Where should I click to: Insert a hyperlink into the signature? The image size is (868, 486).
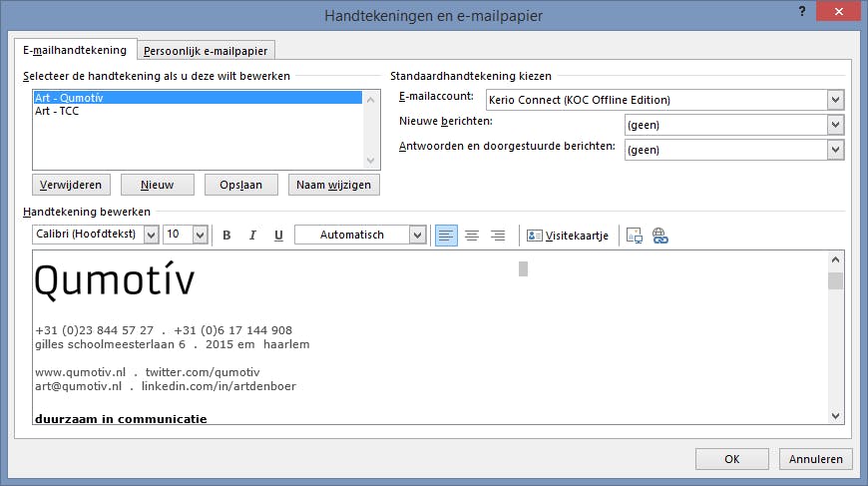point(659,236)
